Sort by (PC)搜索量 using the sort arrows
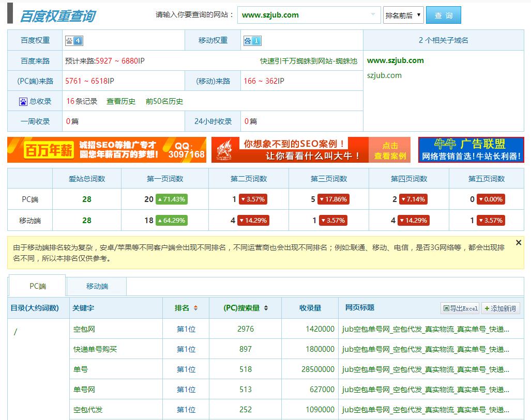 click(x=266, y=308)
